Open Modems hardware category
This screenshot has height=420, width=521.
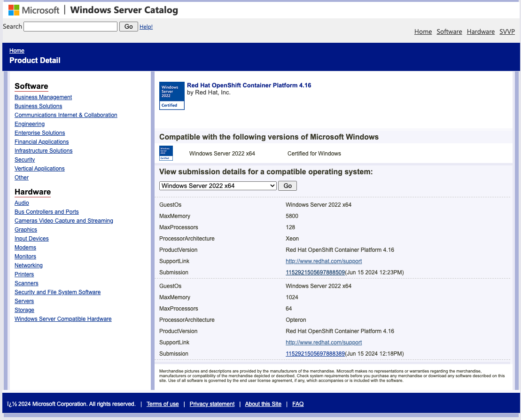coord(25,248)
